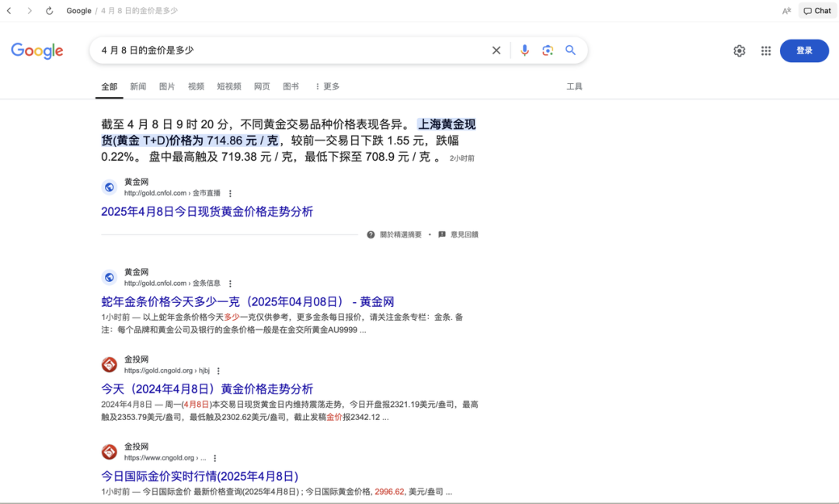Open Google Lens image search

coord(548,50)
